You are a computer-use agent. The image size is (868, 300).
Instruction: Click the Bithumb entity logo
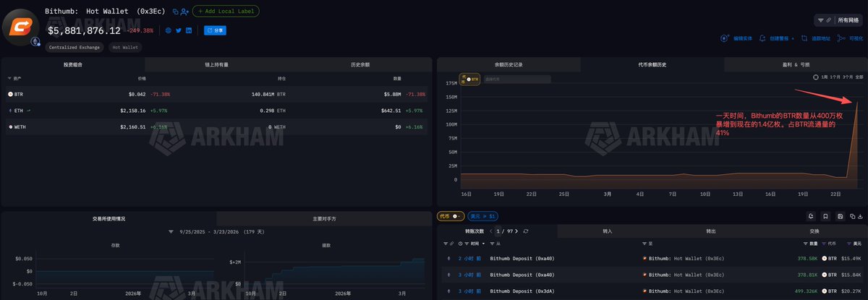pos(22,27)
